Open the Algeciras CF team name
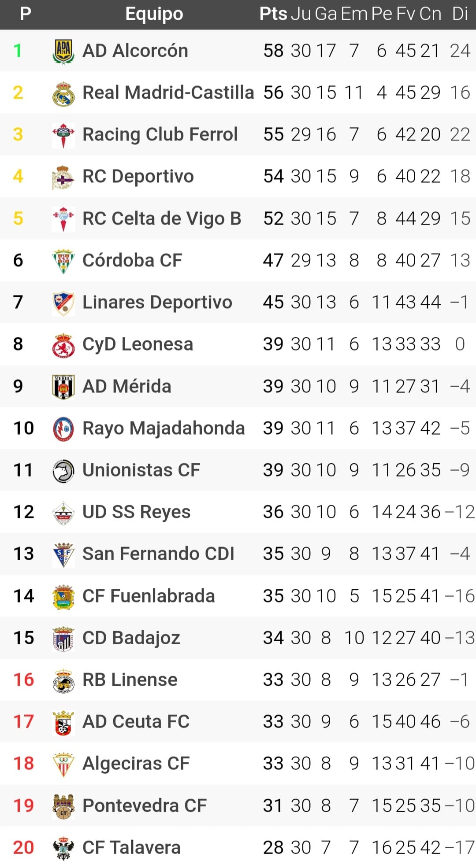Image resolution: width=476 pixels, height=868 pixels. pos(136,764)
